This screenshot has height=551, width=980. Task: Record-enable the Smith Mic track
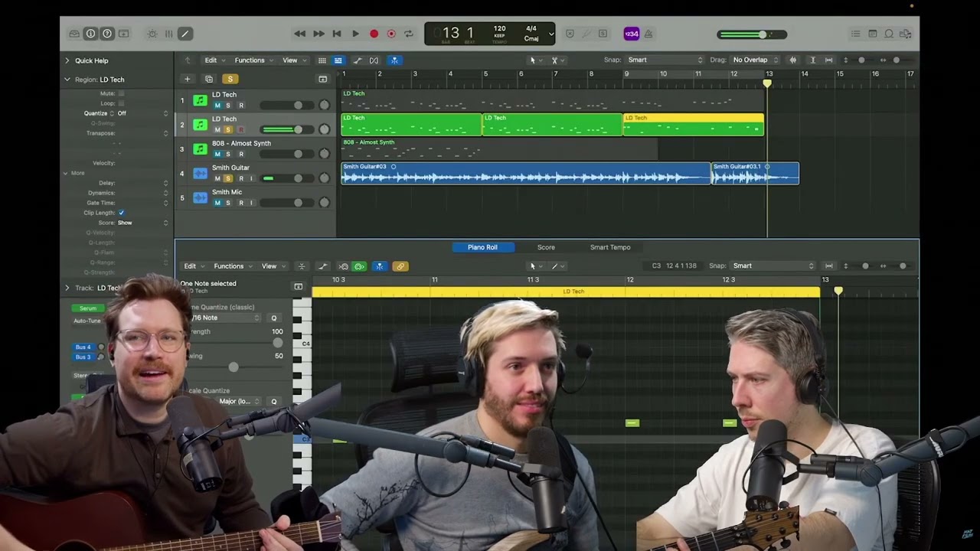[x=240, y=203]
